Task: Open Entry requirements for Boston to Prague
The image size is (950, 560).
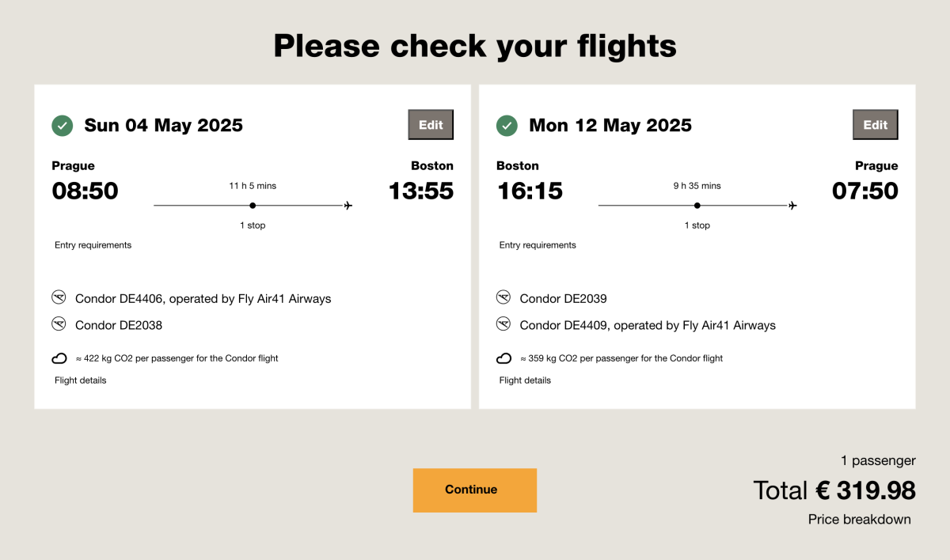Action: click(x=538, y=245)
